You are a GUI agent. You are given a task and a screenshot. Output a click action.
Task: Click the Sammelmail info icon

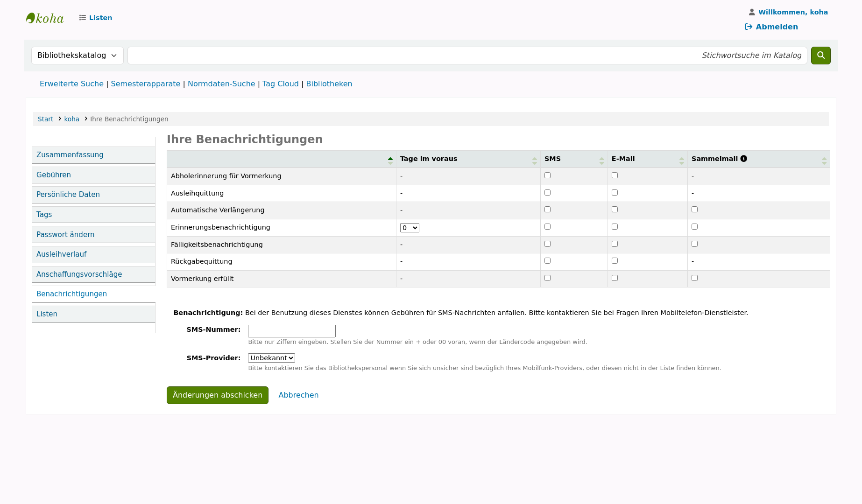point(744,159)
